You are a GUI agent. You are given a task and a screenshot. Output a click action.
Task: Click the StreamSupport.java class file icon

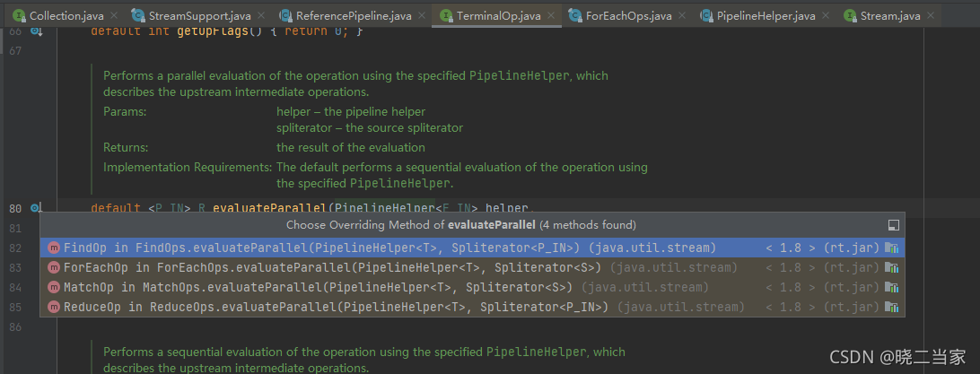click(137, 15)
